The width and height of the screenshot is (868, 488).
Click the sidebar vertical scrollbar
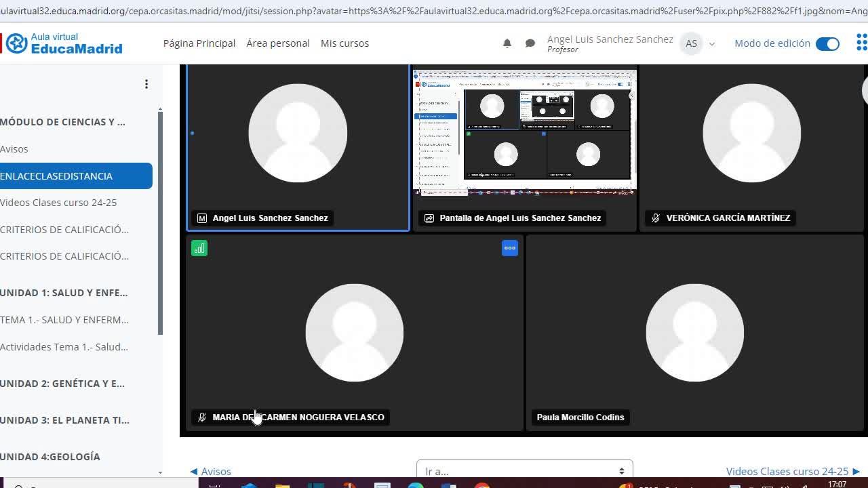click(160, 224)
